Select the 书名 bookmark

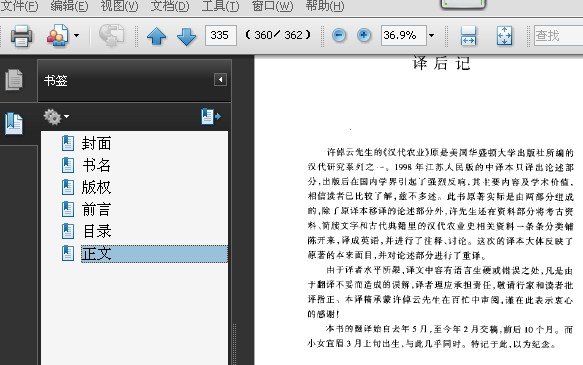pos(97,165)
